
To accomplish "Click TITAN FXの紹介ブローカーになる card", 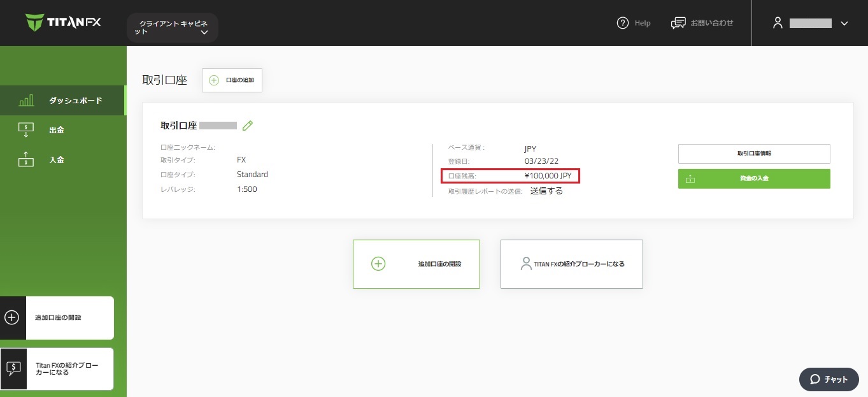I will click(x=572, y=264).
